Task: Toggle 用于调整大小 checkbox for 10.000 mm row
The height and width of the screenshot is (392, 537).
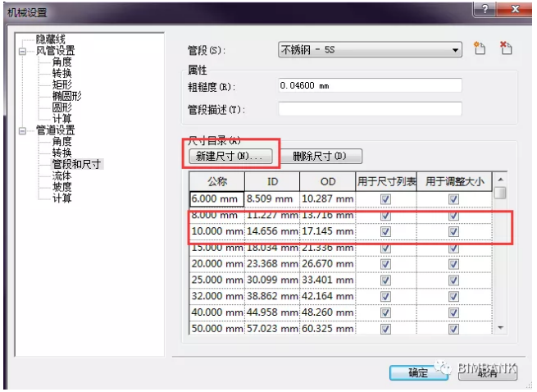Action: pos(453,231)
